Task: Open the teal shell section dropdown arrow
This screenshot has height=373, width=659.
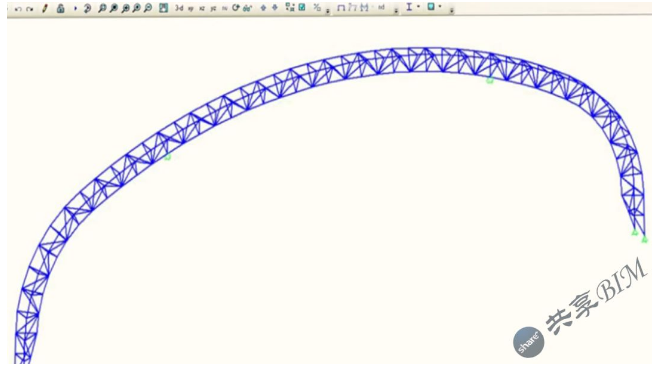Action: (440, 7)
